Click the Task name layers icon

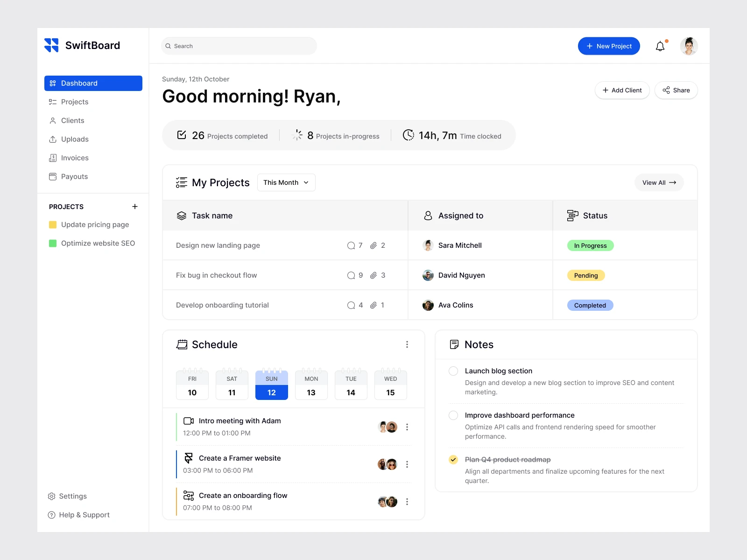pyautogui.click(x=182, y=216)
